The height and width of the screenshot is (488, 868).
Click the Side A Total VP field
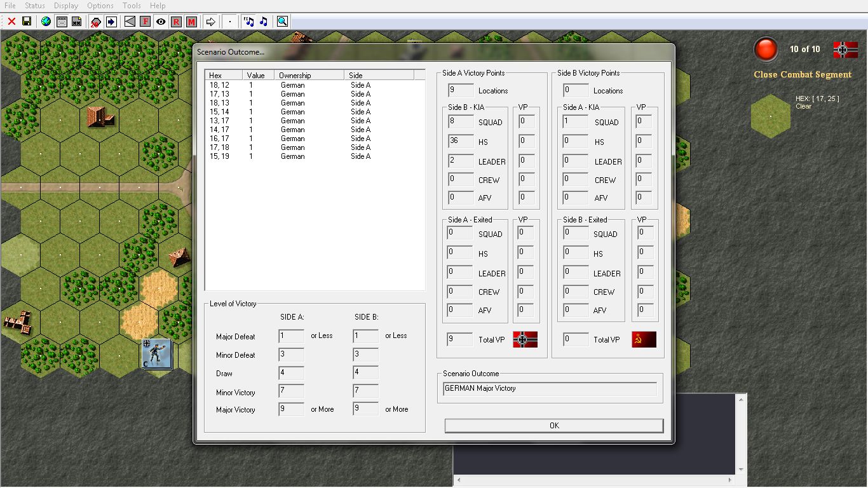tap(459, 340)
